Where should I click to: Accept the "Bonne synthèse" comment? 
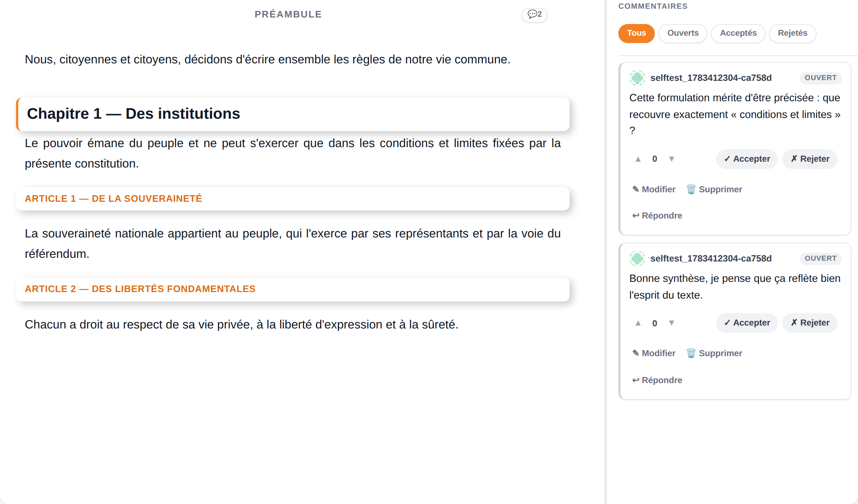click(747, 323)
